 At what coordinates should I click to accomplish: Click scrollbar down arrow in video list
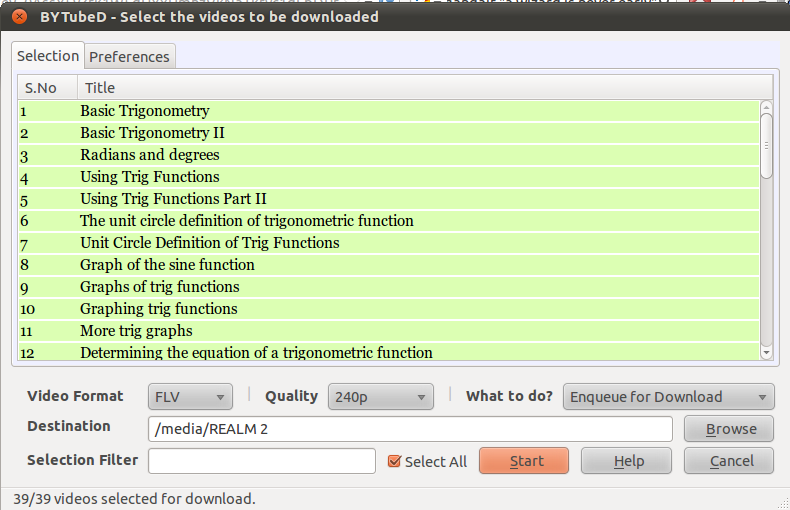click(766, 353)
